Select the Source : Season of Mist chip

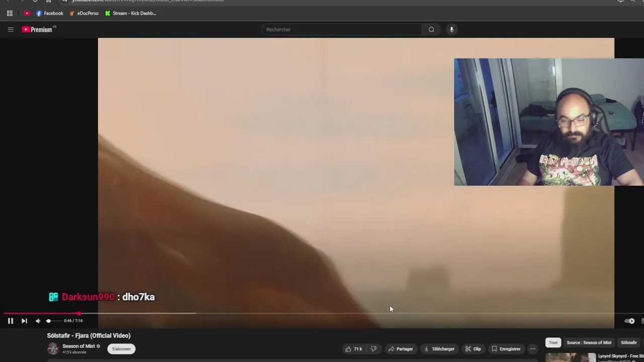click(x=589, y=343)
